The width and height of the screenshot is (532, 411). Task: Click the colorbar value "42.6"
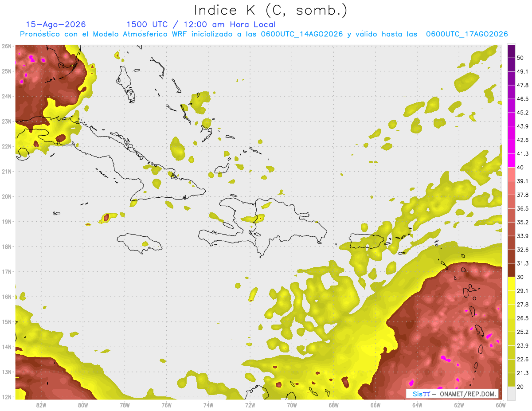pyautogui.click(x=523, y=140)
